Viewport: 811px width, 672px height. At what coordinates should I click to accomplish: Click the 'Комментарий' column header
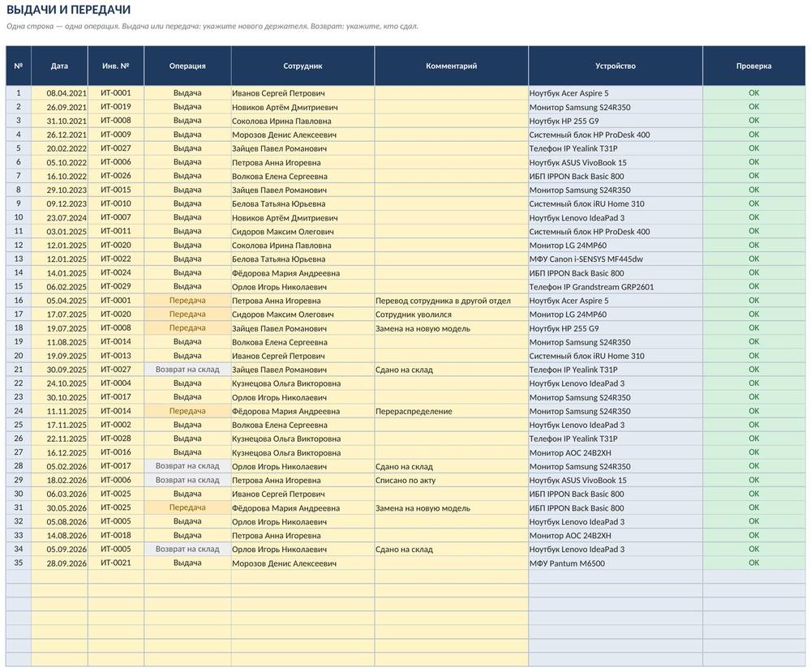[x=451, y=66]
